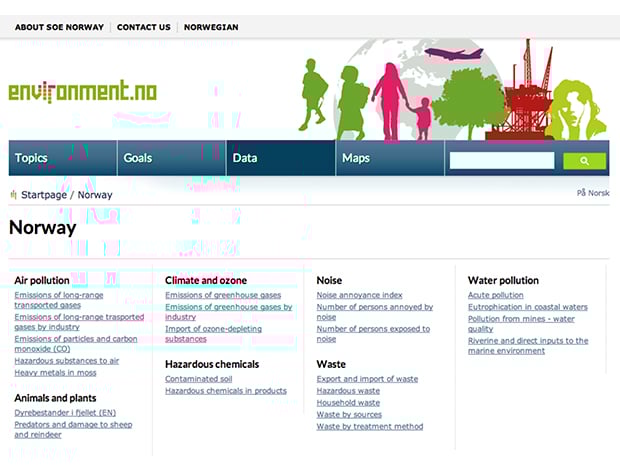The width and height of the screenshot is (620, 471).
Task: Open Contaminated soil under Hazardous chemicals
Action: tap(198, 379)
